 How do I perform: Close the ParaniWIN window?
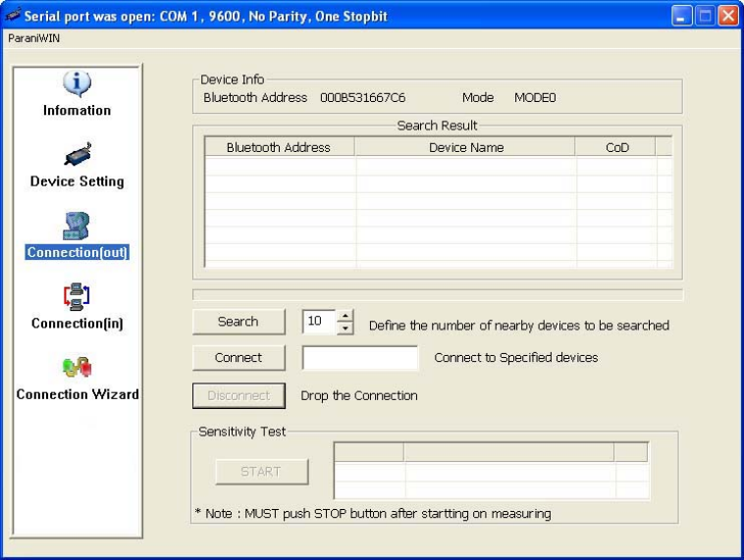click(728, 16)
